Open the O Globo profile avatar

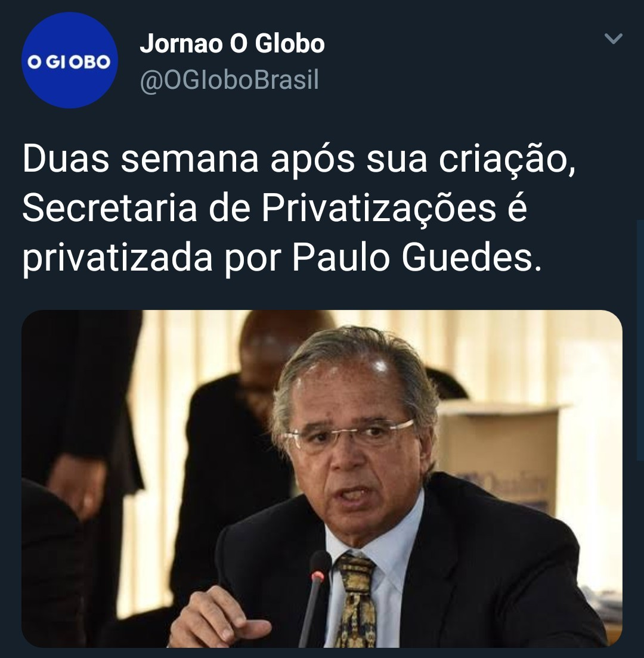click(x=69, y=60)
